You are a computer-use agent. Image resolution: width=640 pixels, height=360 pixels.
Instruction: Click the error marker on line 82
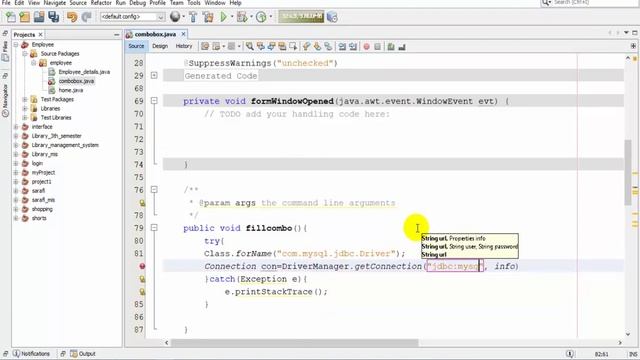[x=142, y=266]
